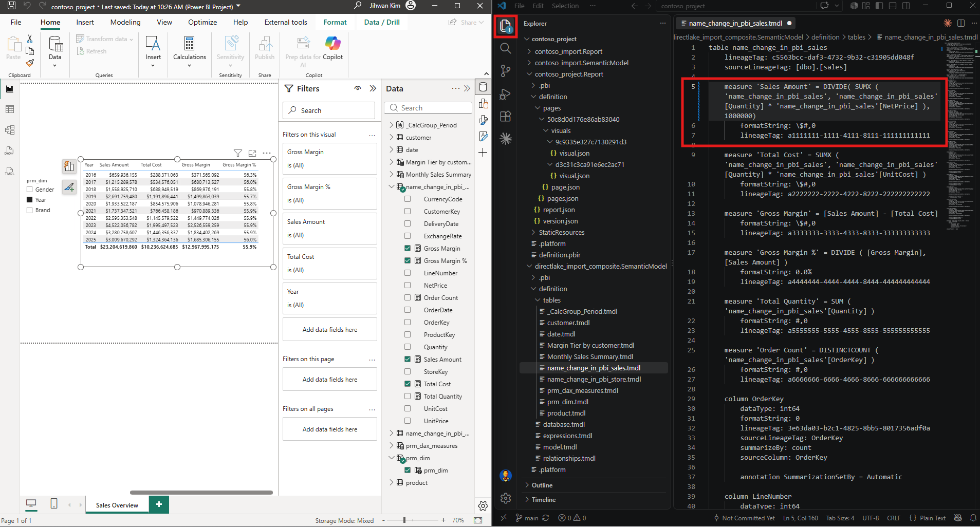Image resolution: width=980 pixels, height=527 pixels.
Task: Switch to Power BI Model view icon
Action: [10, 130]
